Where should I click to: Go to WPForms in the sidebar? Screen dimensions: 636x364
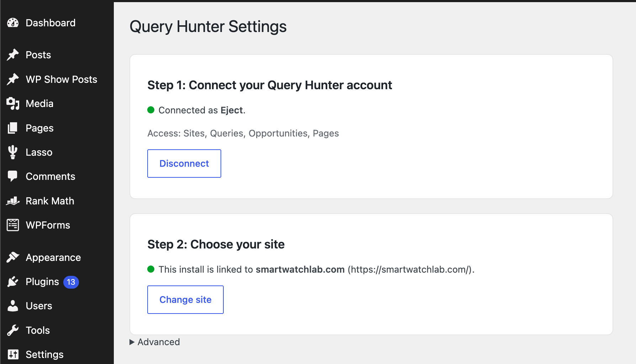click(x=48, y=225)
